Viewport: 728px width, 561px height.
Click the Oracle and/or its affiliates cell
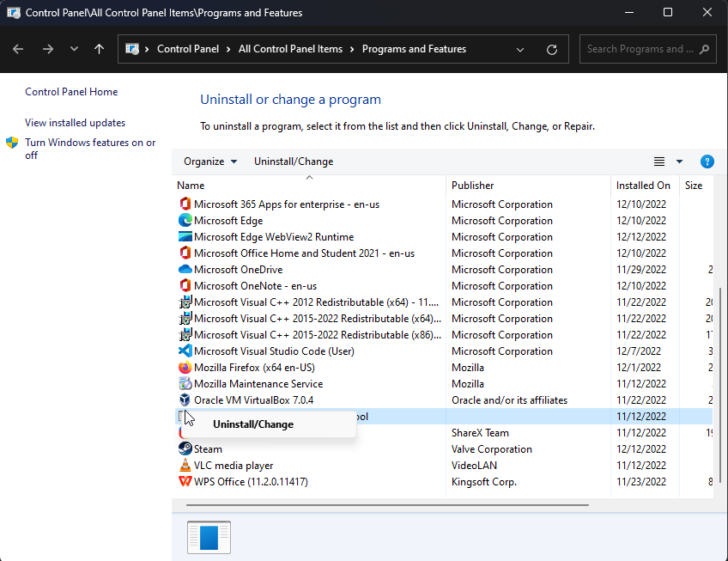pyautogui.click(x=509, y=400)
